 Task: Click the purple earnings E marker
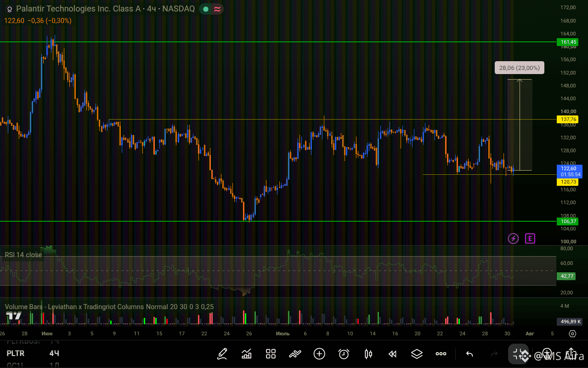(x=530, y=238)
